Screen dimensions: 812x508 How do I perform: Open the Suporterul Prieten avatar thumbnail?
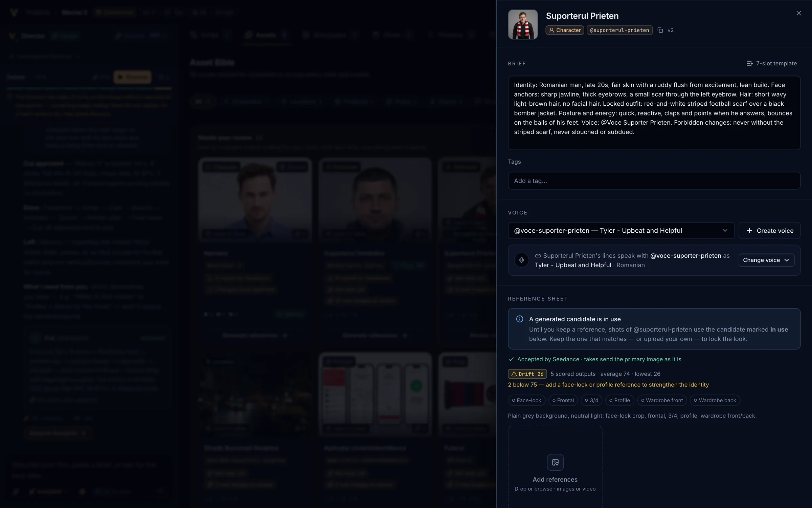[x=523, y=24]
